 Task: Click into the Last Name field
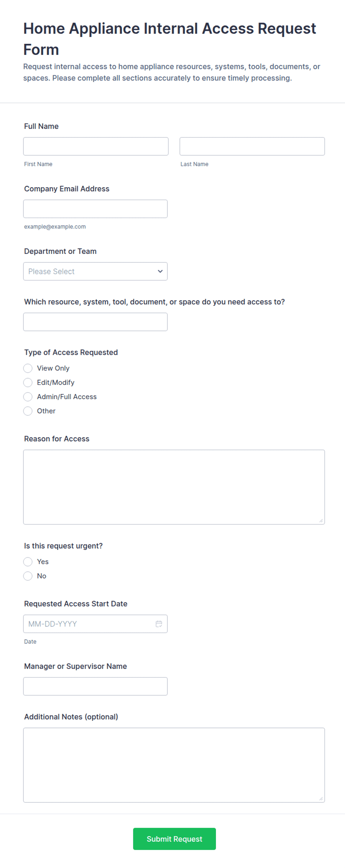(252, 146)
